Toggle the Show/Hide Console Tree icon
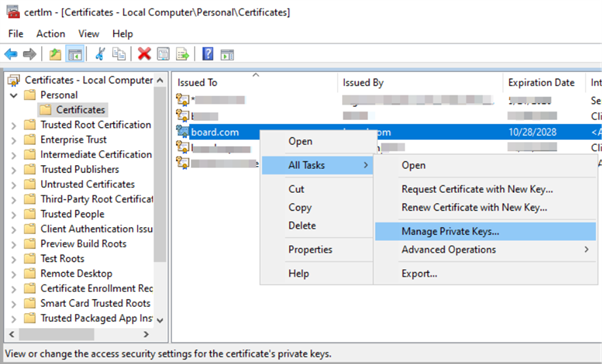The width and height of the screenshot is (602, 364). (75, 54)
